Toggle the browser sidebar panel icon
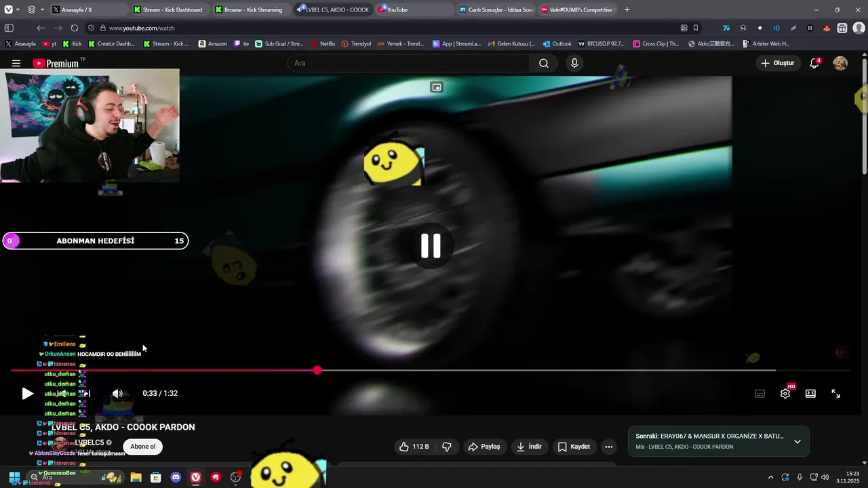 tap(9, 28)
